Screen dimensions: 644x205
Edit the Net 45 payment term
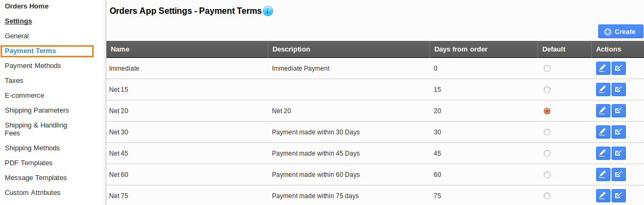(x=603, y=153)
